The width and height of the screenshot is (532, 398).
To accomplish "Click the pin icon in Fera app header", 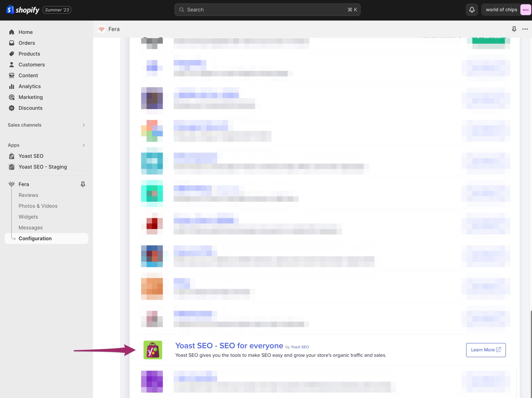I will pos(514,29).
